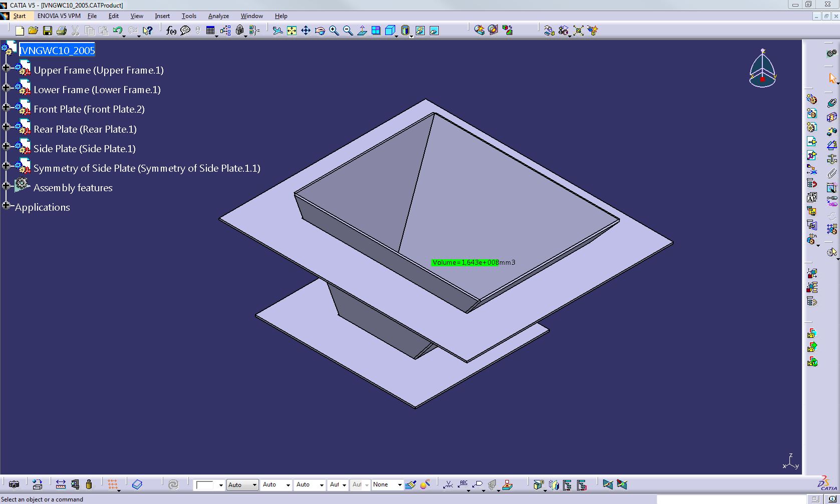The width and height of the screenshot is (840, 504).
Task: Click the Measure Inertia weight icon
Action: click(89, 484)
